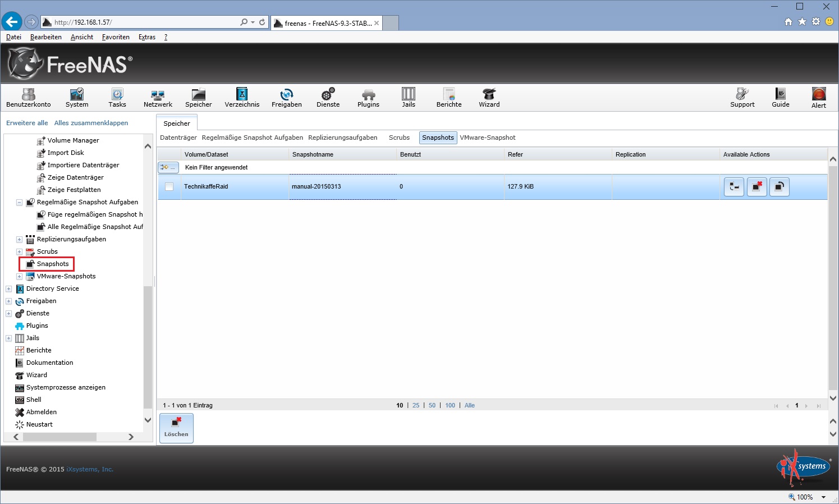Click the destroy snapshot action icon
This screenshot has width=839, height=504.
click(757, 187)
